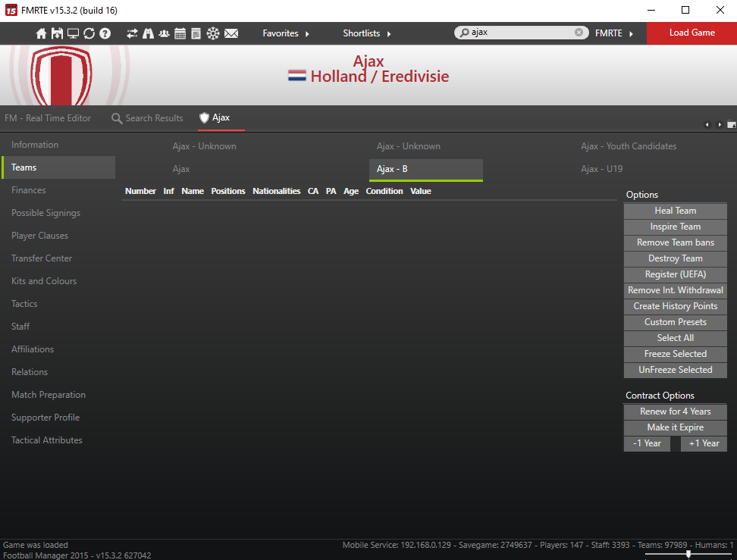The image size is (737, 560).
Task: Click the magnifier icon in search box
Action: tap(464, 32)
